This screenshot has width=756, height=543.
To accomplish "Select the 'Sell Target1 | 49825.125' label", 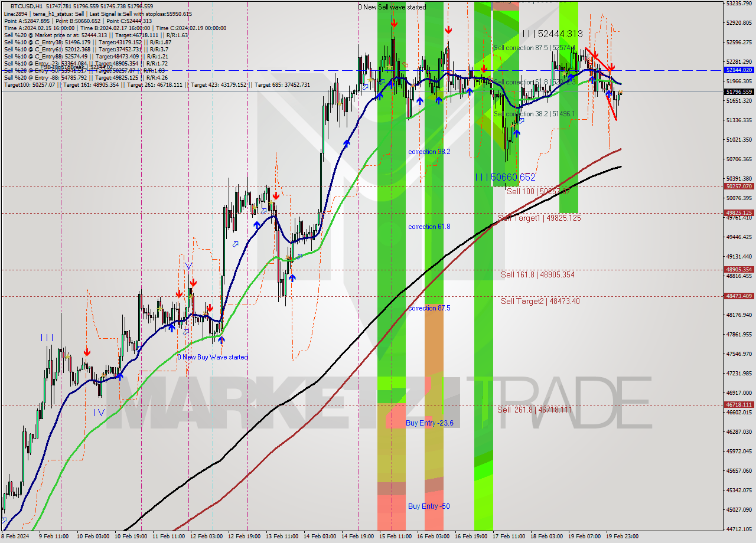I will (x=539, y=218).
